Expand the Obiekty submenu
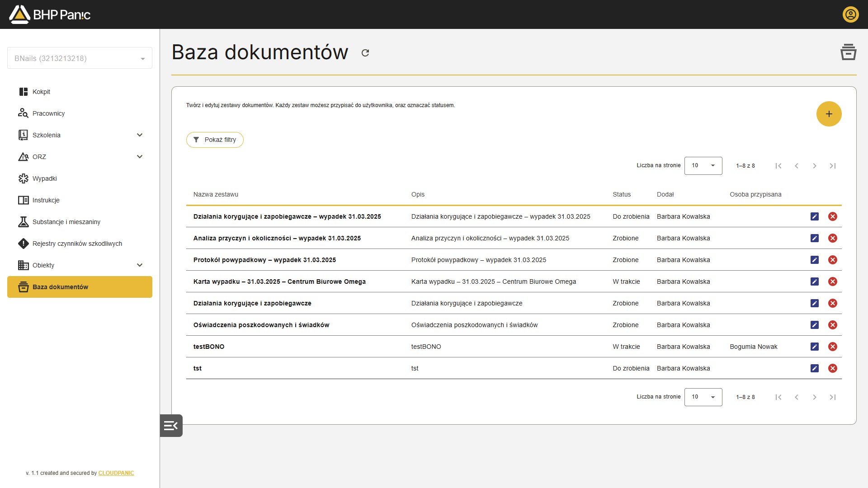The image size is (868, 488). [x=140, y=265]
